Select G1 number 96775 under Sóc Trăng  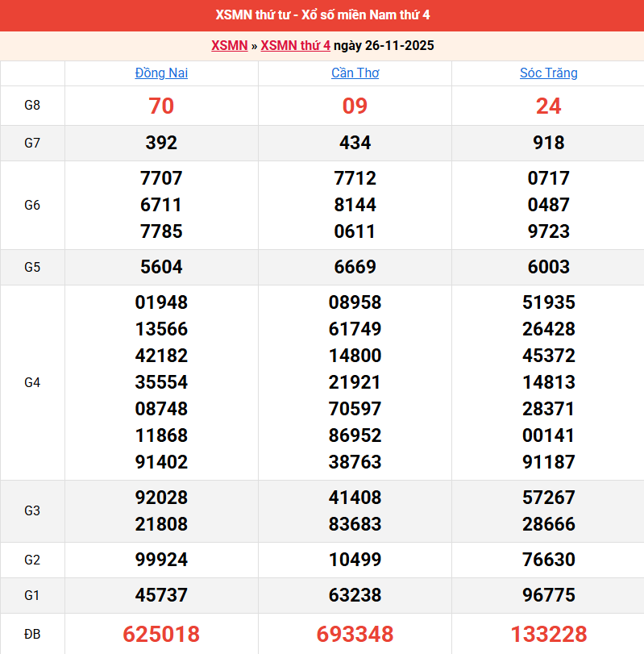pos(548,596)
